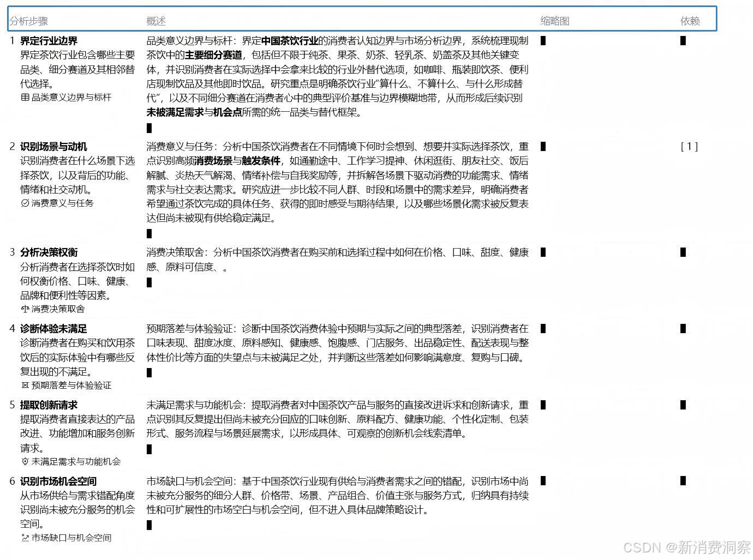Click the 依赖 column header

click(x=690, y=21)
